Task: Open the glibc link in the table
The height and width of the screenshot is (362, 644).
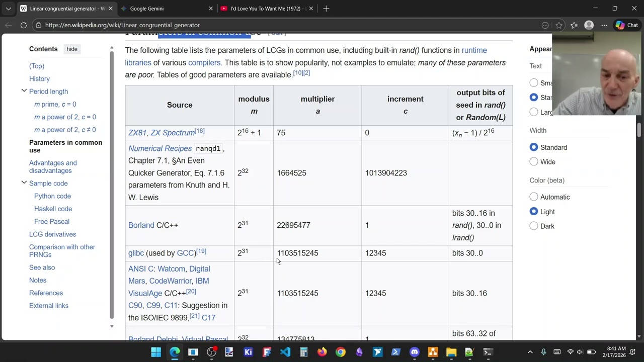Action: pyautogui.click(x=136, y=253)
